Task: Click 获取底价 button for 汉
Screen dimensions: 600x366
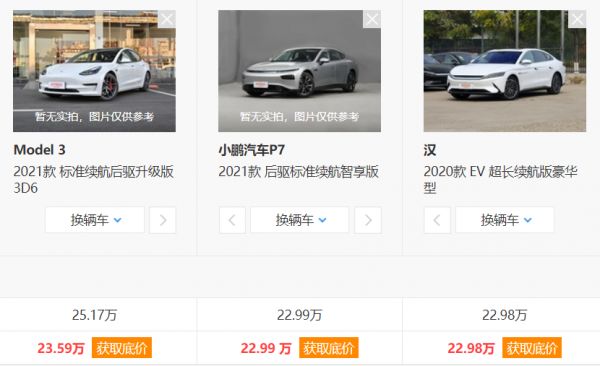Action: (x=532, y=348)
